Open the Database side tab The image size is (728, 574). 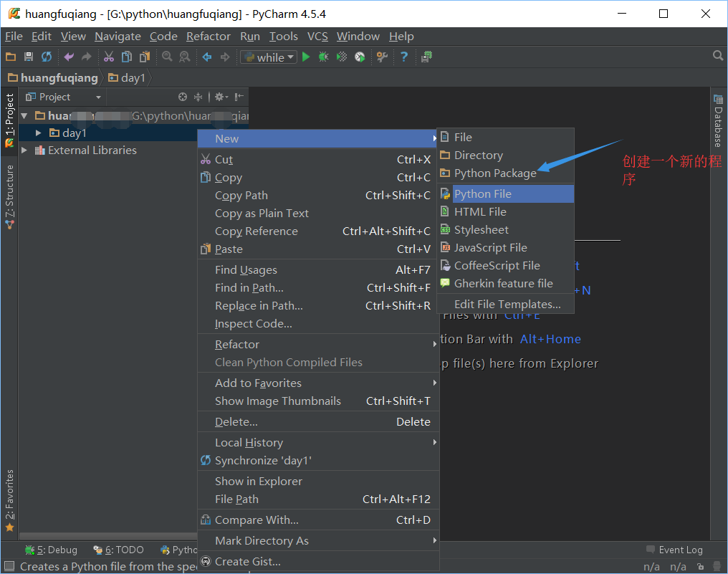coord(718,122)
